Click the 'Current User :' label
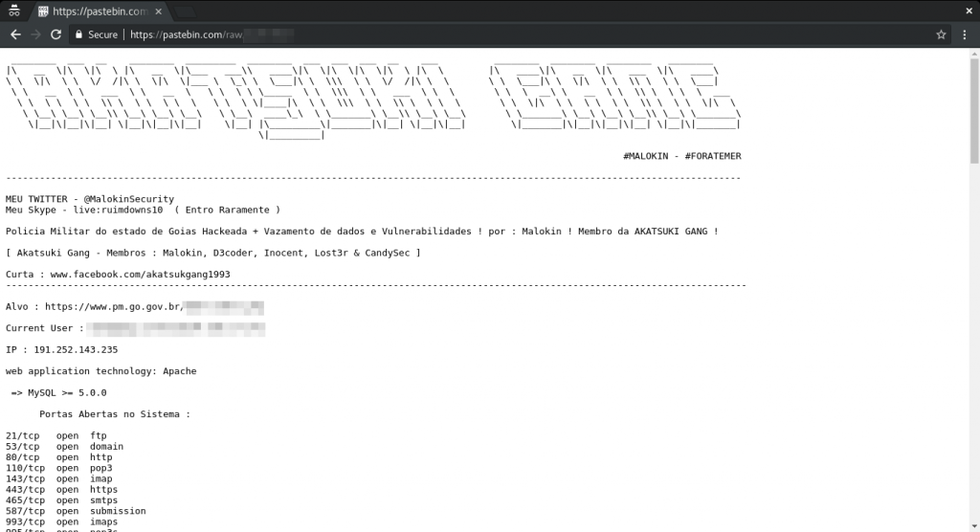The image size is (980, 532). pyautogui.click(x=44, y=328)
